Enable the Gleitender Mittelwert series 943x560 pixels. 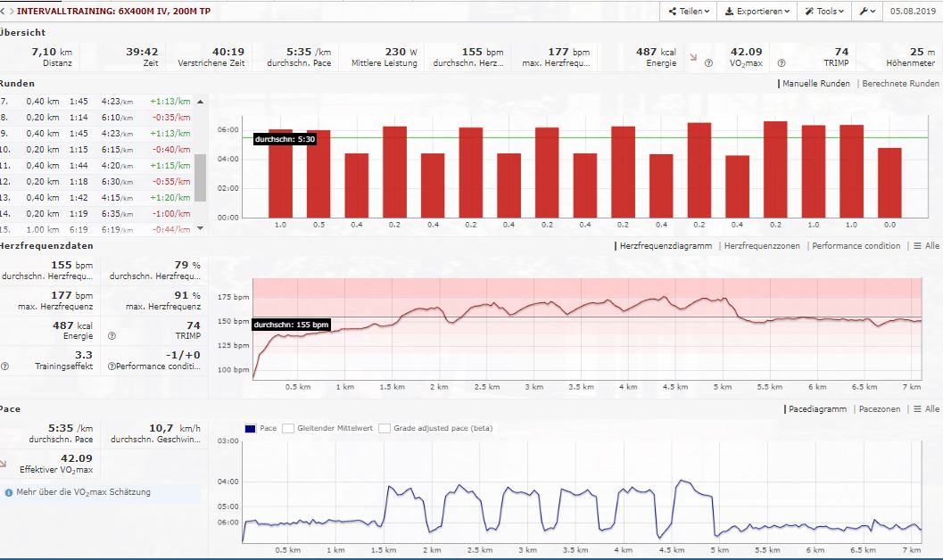(x=288, y=428)
